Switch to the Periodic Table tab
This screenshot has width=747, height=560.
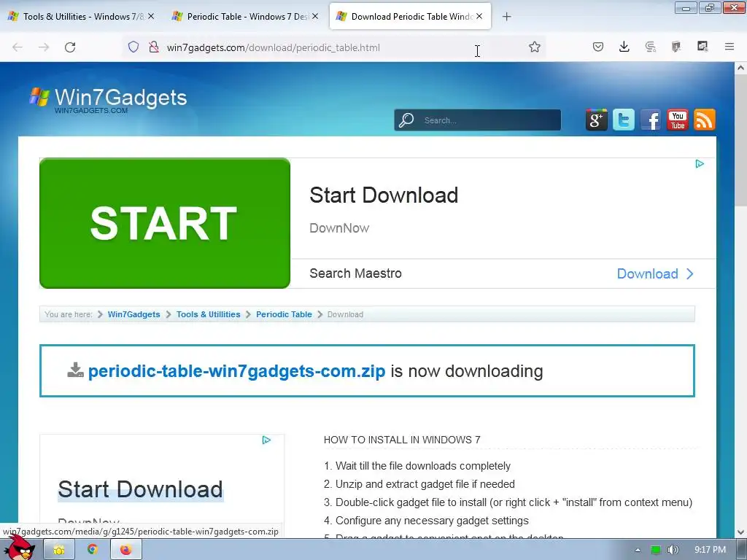click(245, 16)
